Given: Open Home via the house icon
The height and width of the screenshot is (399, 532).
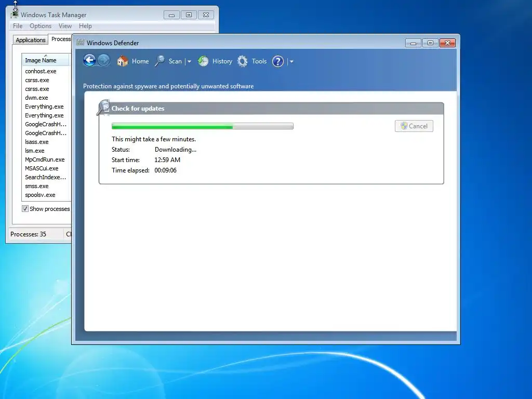Looking at the screenshot, I should [x=123, y=61].
